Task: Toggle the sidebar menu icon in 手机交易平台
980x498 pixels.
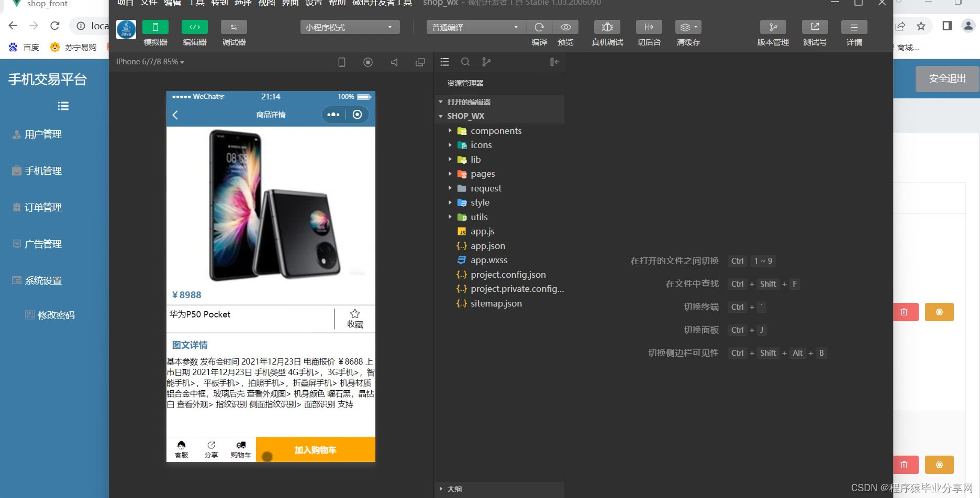Action: [63, 106]
